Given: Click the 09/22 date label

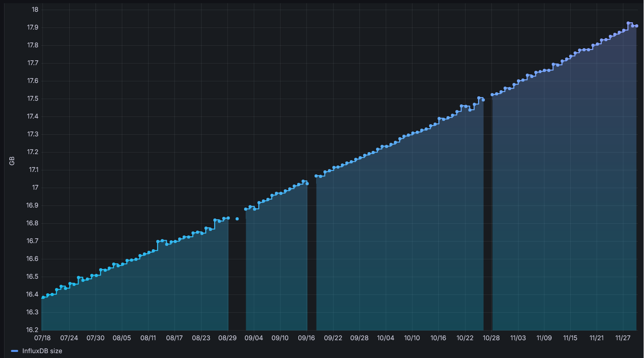Looking at the screenshot, I should point(333,338).
